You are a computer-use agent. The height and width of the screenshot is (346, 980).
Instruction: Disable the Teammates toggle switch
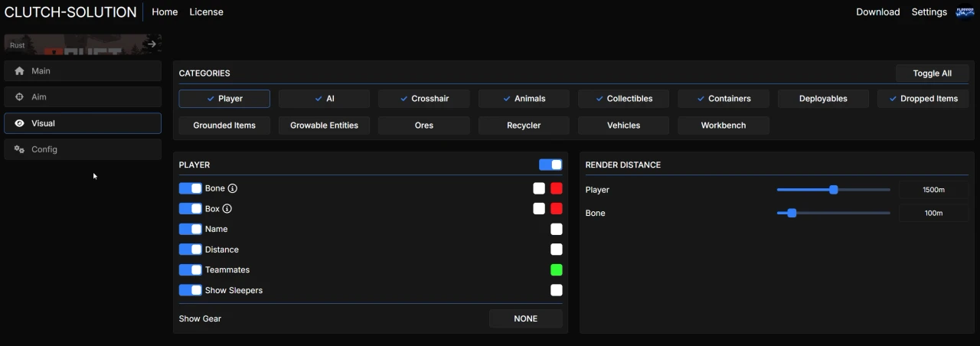(x=191, y=270)
